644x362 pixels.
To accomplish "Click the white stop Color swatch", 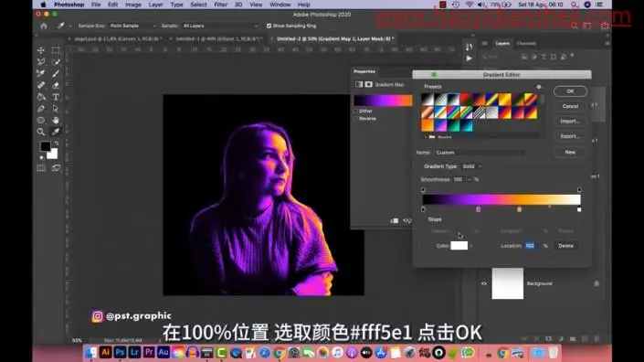I will click(459, 246).
